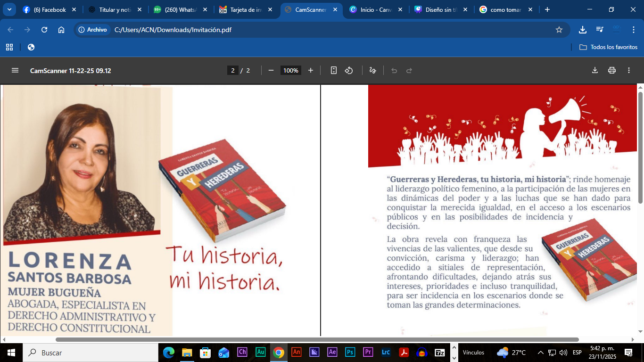Click the Archivo site info chip
The image size is (644, 362).
[92, 30]
